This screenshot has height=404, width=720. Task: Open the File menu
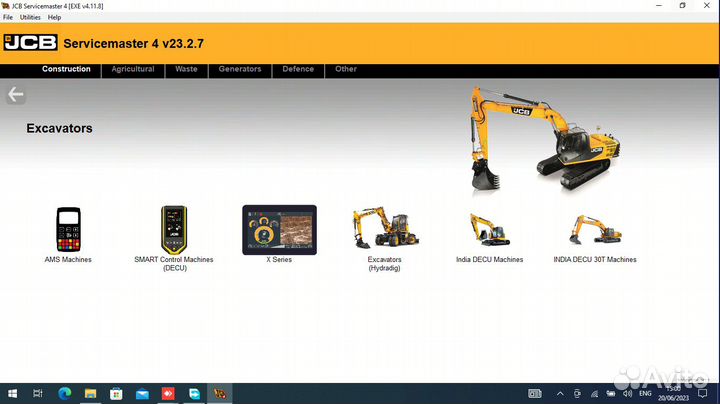(8, 17)
